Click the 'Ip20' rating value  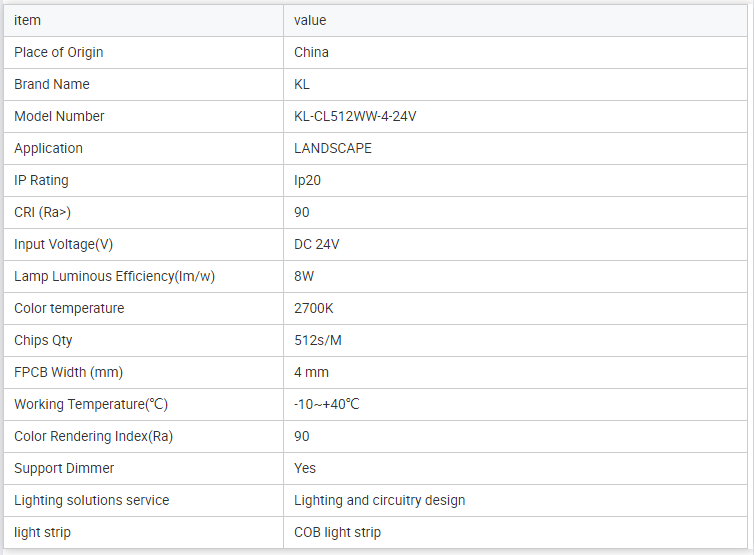click(307, 180)
